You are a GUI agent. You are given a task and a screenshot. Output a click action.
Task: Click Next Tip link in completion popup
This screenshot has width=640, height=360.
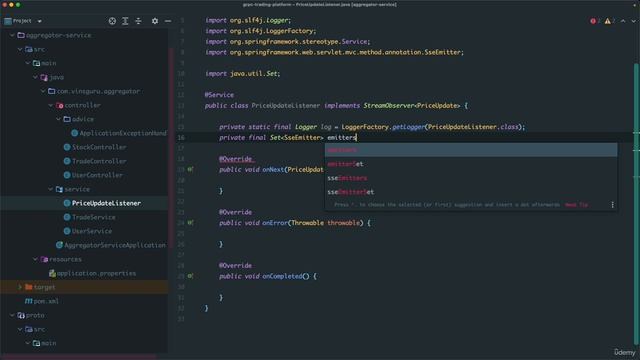coord(576,204)
